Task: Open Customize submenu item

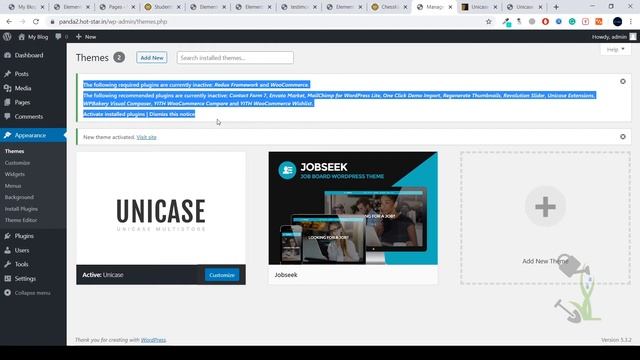Action: point(18,163)
